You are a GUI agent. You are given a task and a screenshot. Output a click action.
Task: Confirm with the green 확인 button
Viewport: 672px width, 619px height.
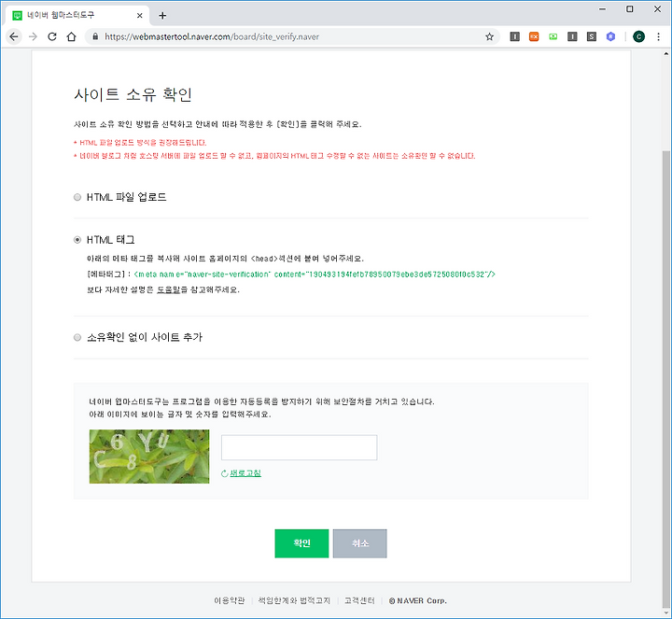point(301,543)
